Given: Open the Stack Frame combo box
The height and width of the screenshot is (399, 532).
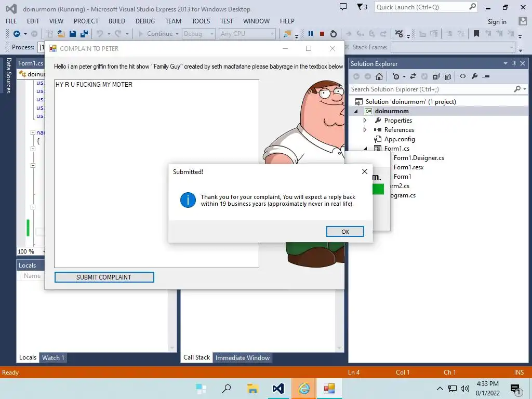Looking at the screenshot, I should pyautogui.click(x=453, y=47).
